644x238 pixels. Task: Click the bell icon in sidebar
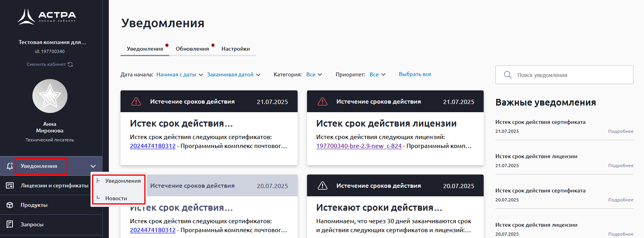click(10, 166)
